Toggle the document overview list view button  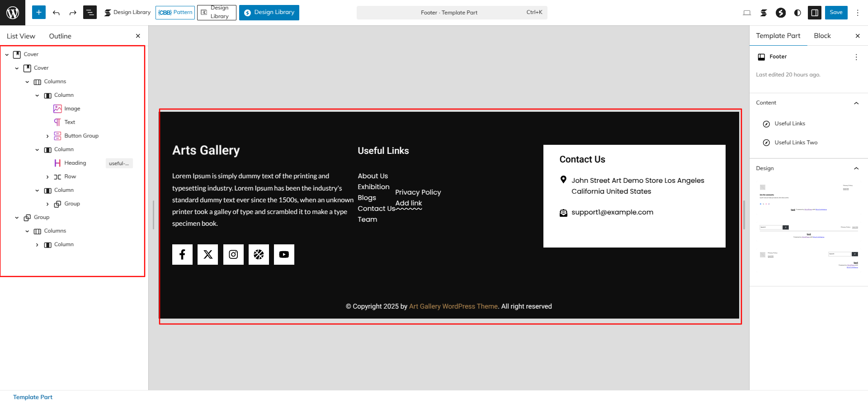click(x=90, y=13)
